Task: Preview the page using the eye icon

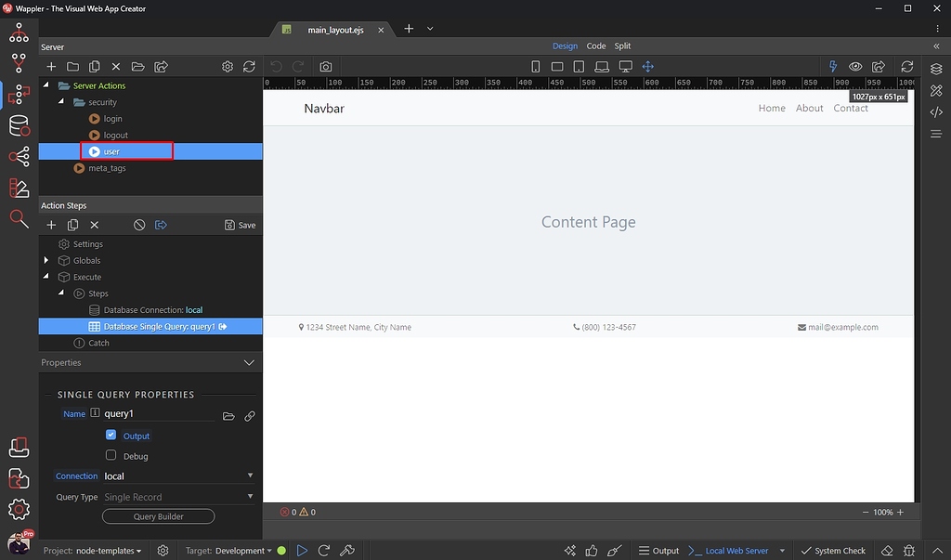Action: click(855, 66)
